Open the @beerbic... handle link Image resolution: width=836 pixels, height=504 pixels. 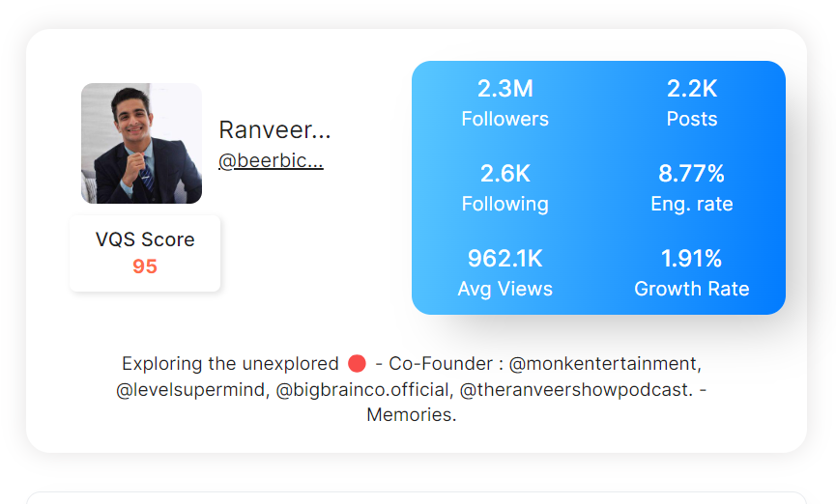(271, 160)
